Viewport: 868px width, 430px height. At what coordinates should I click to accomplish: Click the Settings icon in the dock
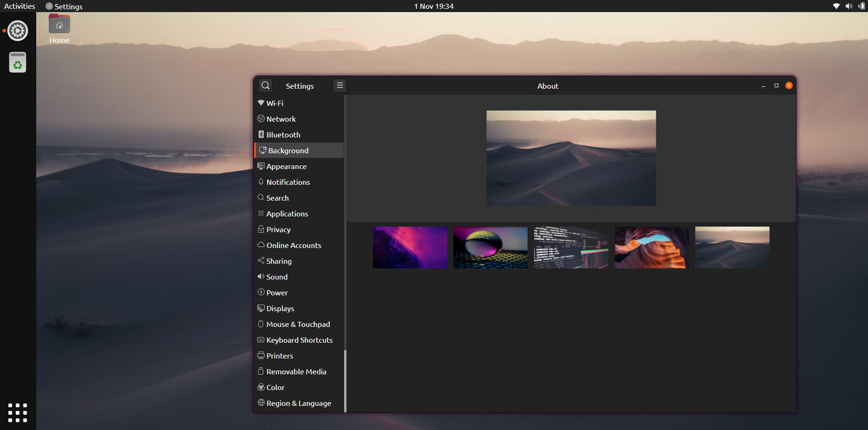17,30
